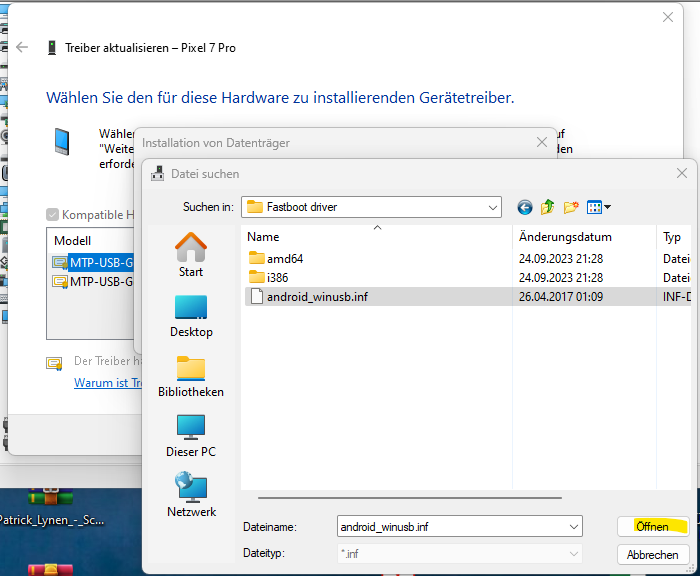
Task: Open the view menu dropdown arrow
Action: (x=607, y=207)
